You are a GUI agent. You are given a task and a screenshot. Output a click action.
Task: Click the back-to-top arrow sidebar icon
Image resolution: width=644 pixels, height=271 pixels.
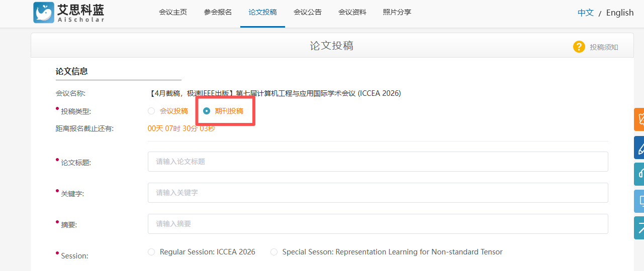[639, 228]
